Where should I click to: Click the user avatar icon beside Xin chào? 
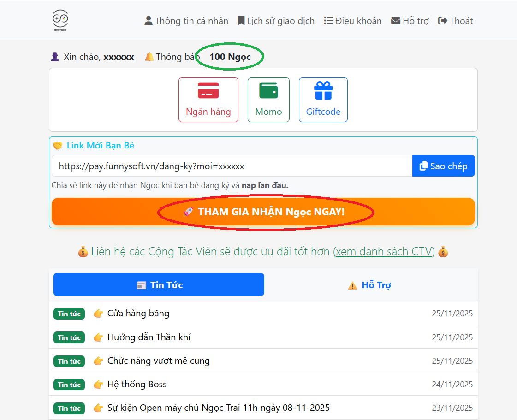55,57
